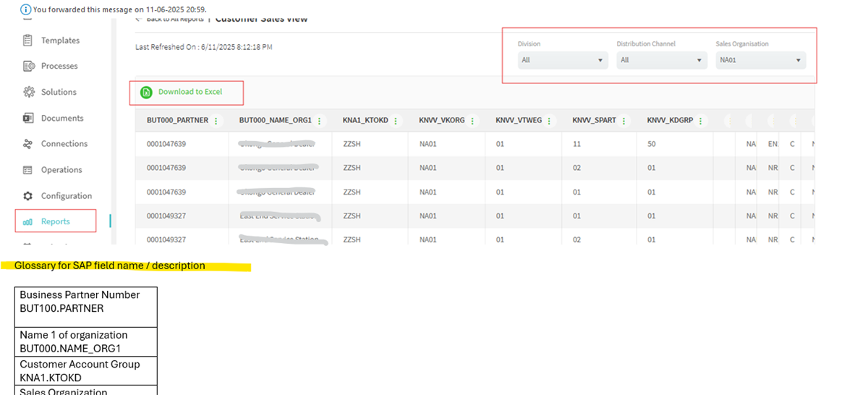Click first partner cell 0001049327

point(166,216)
